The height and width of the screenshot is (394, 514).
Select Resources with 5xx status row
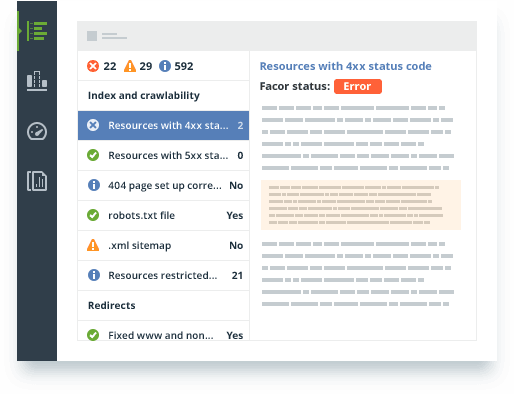point(163,155)
